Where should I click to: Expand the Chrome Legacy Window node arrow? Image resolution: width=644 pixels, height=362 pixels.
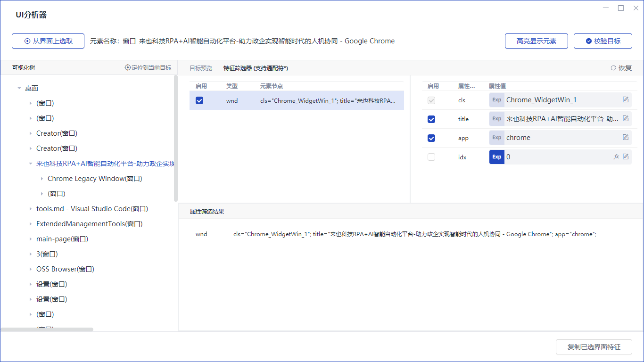click(42, 179)
